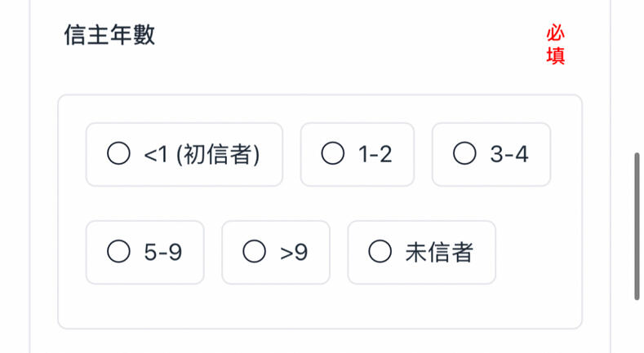Image resolution: width=644 pixels, height=353 pixels.
Task: Tap the "5-9" option label text
Action: click(163, 253)
